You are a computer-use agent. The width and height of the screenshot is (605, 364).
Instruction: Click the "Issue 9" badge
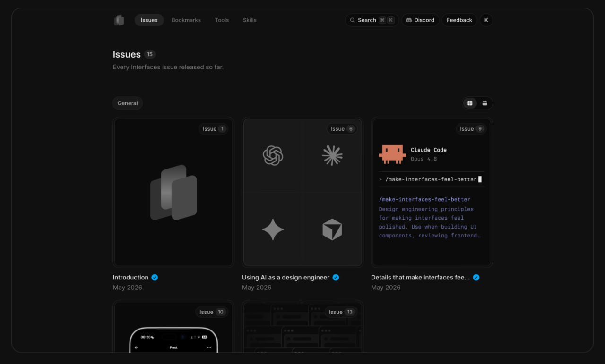[471, 129]
